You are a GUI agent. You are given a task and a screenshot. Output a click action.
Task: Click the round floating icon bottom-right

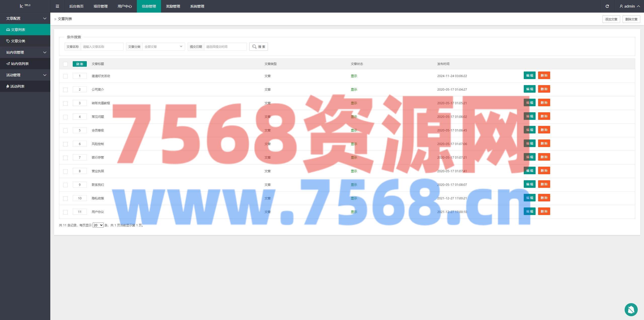pyautogui.click(x=631, y=309)
